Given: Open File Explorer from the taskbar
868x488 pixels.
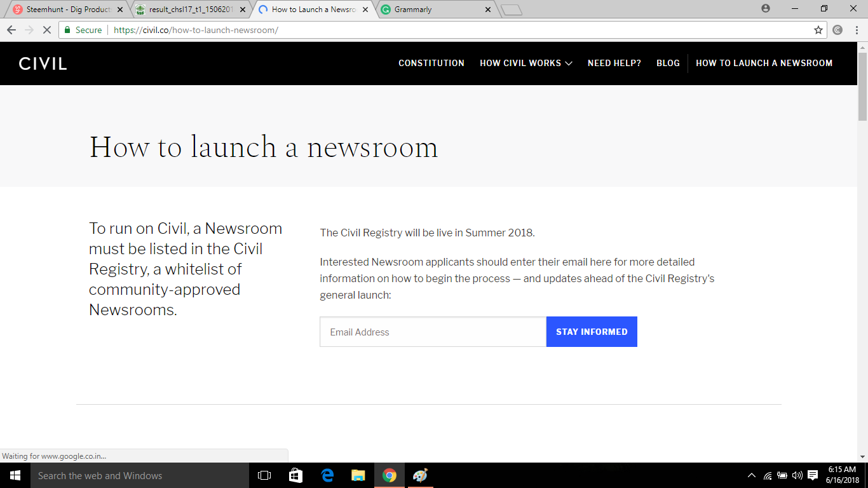Looking at the screenshot, I should (x=358, y=475).
